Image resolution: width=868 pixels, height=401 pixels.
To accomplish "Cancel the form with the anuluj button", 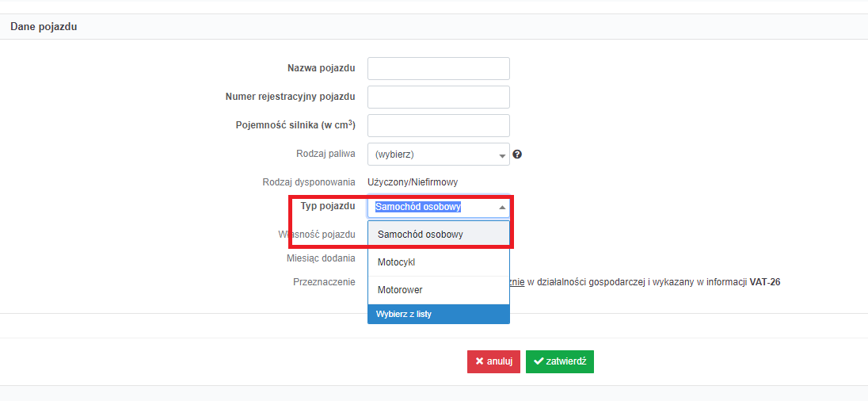I will pos(493,361).
